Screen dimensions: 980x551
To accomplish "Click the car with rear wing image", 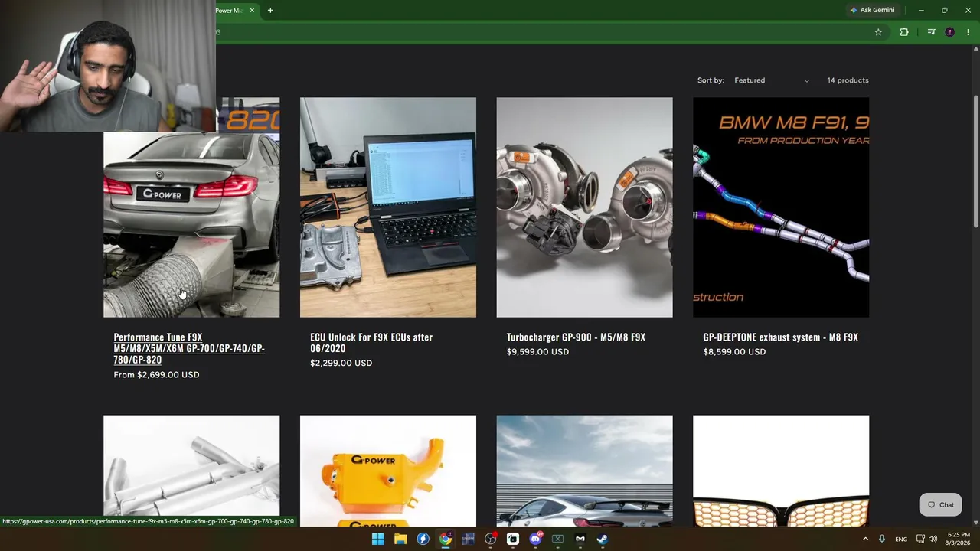I will pyautogui.click(x=584, y=471).
